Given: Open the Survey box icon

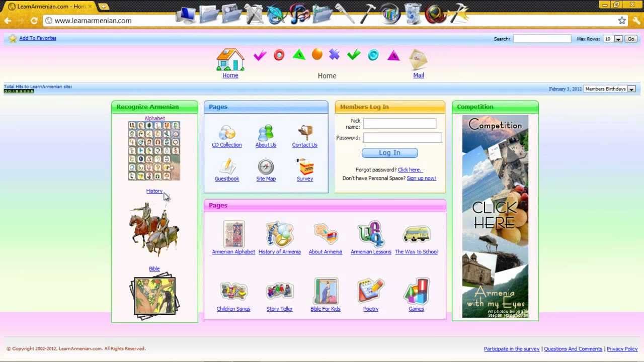Looking at the screenshot, I should click(305, 167).
